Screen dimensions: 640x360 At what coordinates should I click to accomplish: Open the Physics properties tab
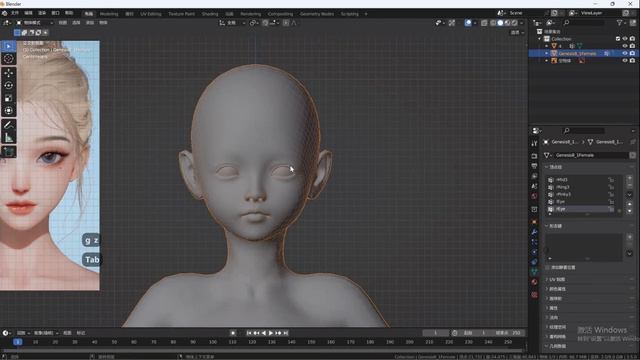point(534,252)
